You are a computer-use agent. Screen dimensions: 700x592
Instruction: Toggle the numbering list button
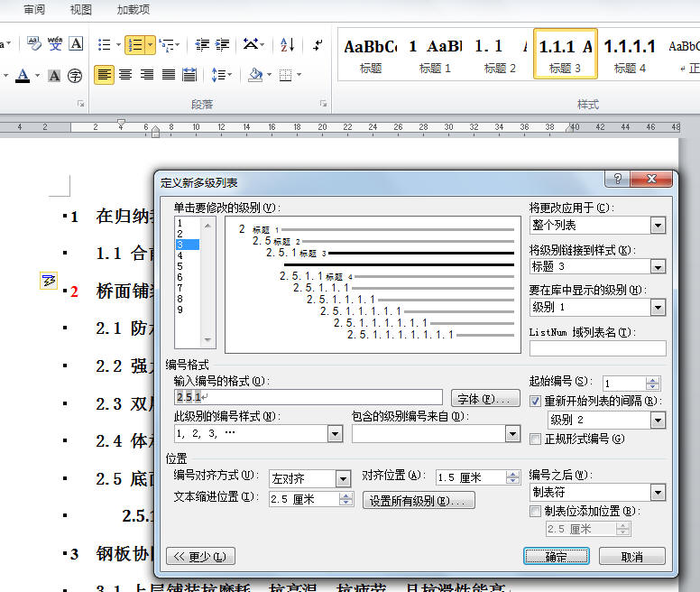click(x=134, y=44)
